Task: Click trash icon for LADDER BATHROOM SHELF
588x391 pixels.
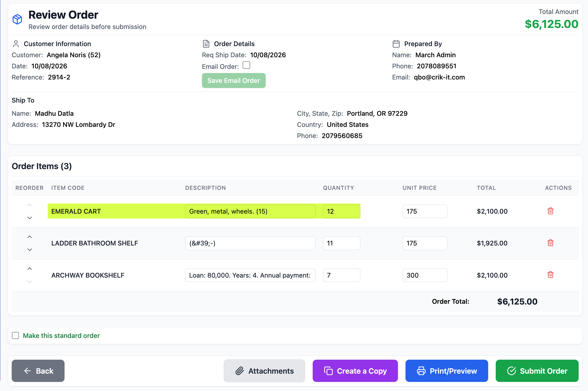Action: click(x=550, y=243)
